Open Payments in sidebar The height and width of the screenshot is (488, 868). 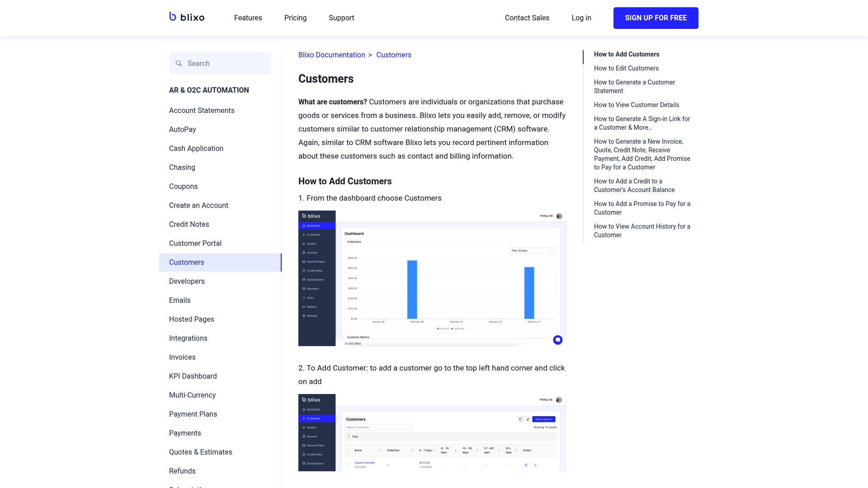(x=185, y=433)
